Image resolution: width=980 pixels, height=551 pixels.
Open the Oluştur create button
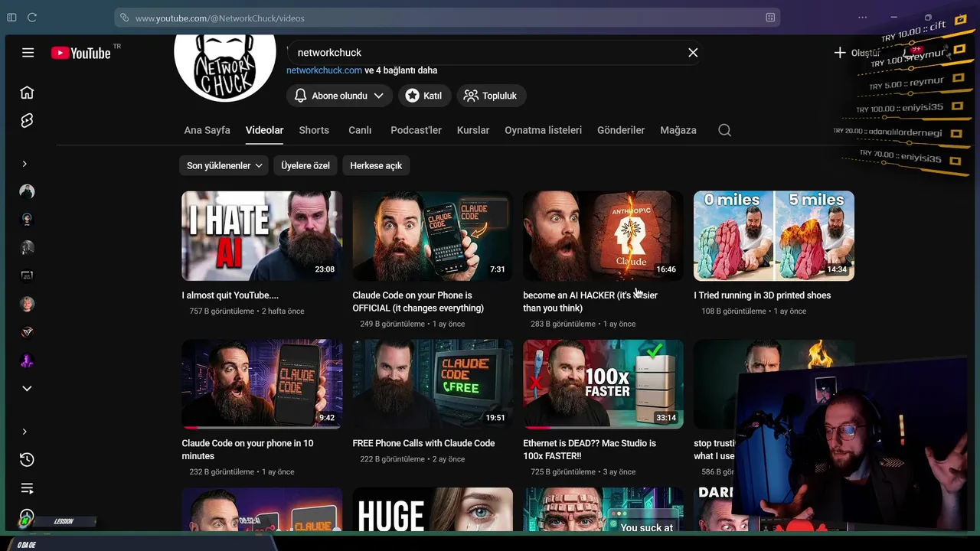tap(857, 53)
